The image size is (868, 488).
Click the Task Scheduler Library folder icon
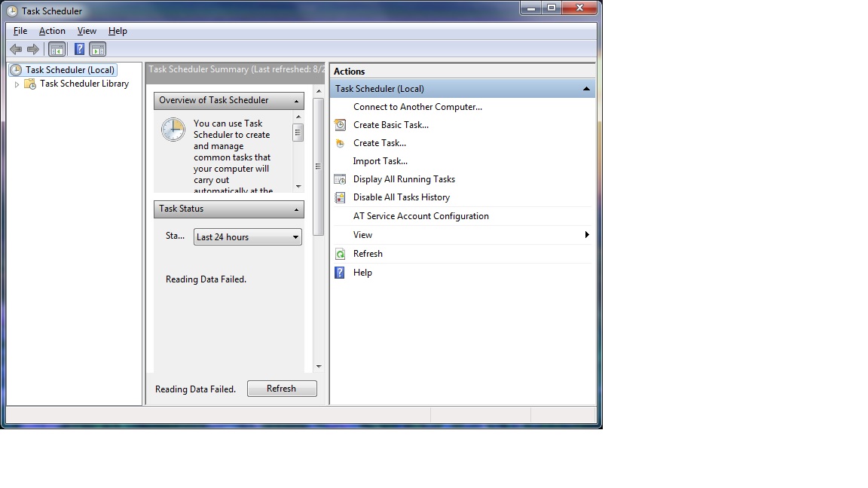(30, 84)
